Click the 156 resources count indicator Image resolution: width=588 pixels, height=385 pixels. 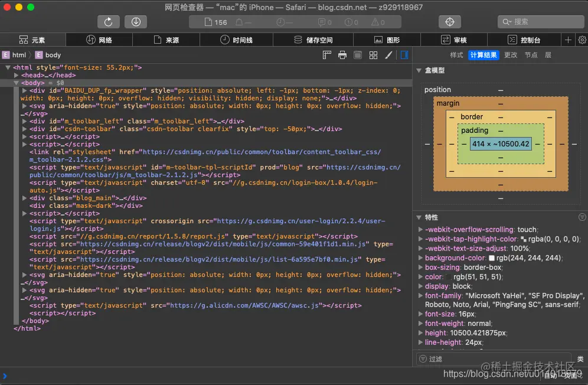click(216, 22)
